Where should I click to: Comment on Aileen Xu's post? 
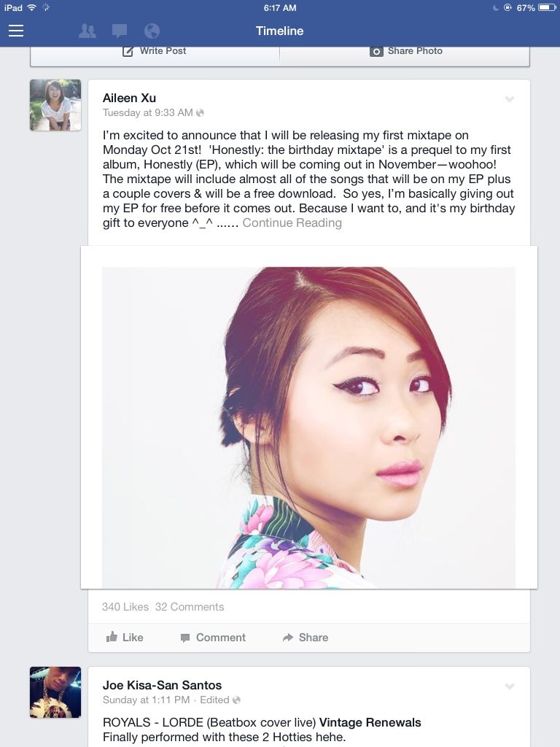tap(213, 638)
